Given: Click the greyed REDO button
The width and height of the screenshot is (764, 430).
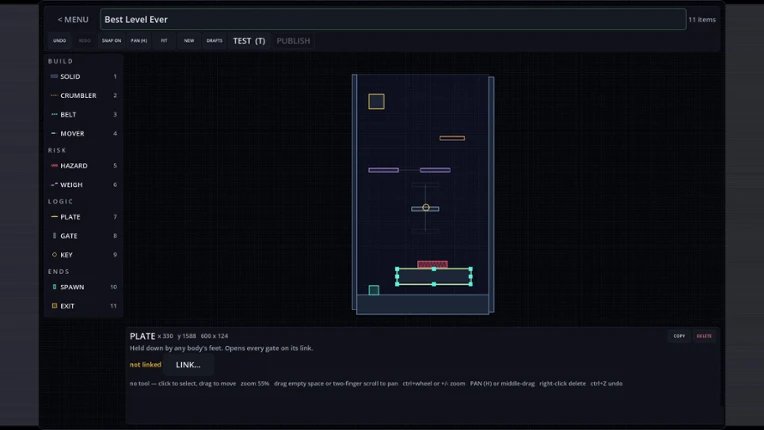Looking at the screenshot, I should click(x=84, y=41).
